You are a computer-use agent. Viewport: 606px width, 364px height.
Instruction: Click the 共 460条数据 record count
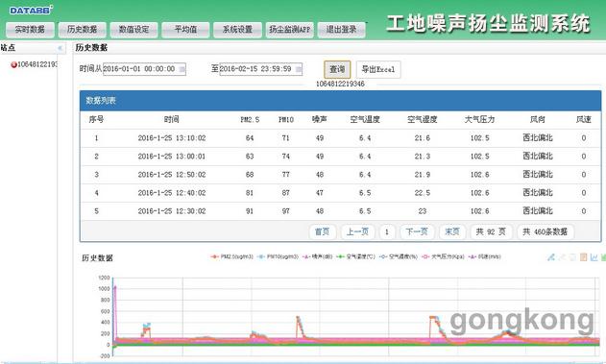coord(545,231)
